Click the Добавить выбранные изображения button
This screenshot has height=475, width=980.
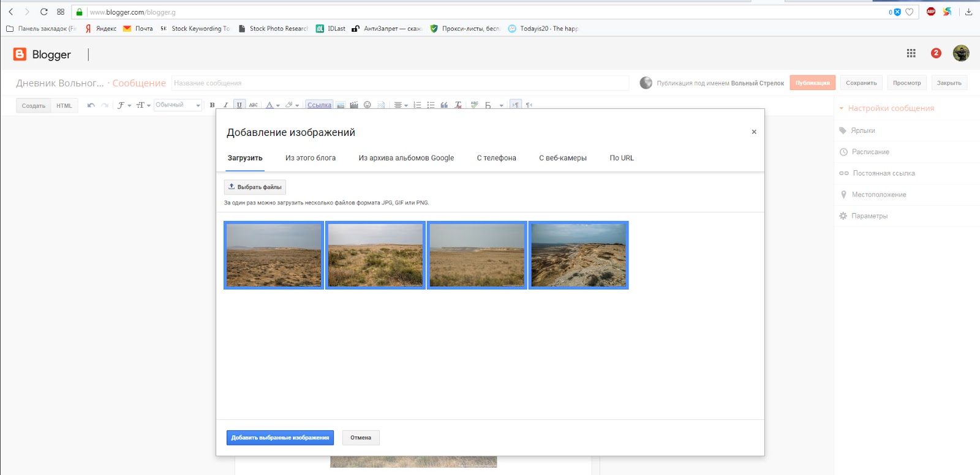280,438
